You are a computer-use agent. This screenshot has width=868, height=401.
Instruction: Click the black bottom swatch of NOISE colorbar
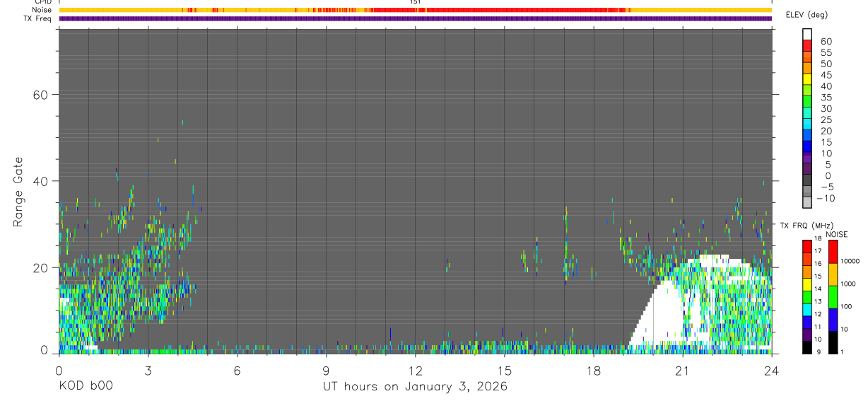pyautogui.click(x=833, y=342)
